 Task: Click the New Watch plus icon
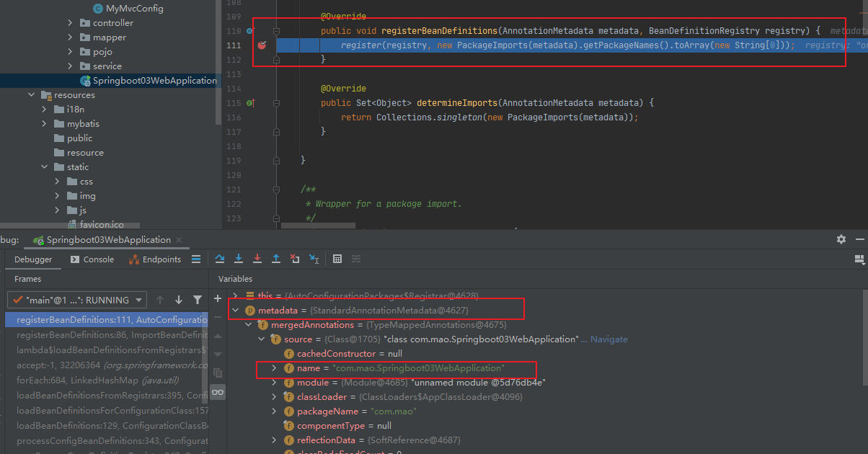218,298
